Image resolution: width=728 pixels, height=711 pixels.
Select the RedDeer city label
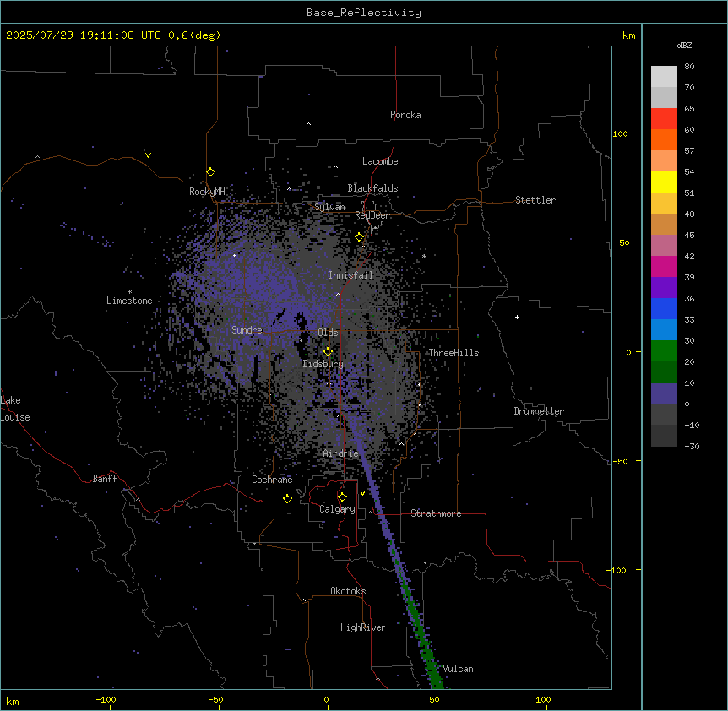(x=372, y=215)
